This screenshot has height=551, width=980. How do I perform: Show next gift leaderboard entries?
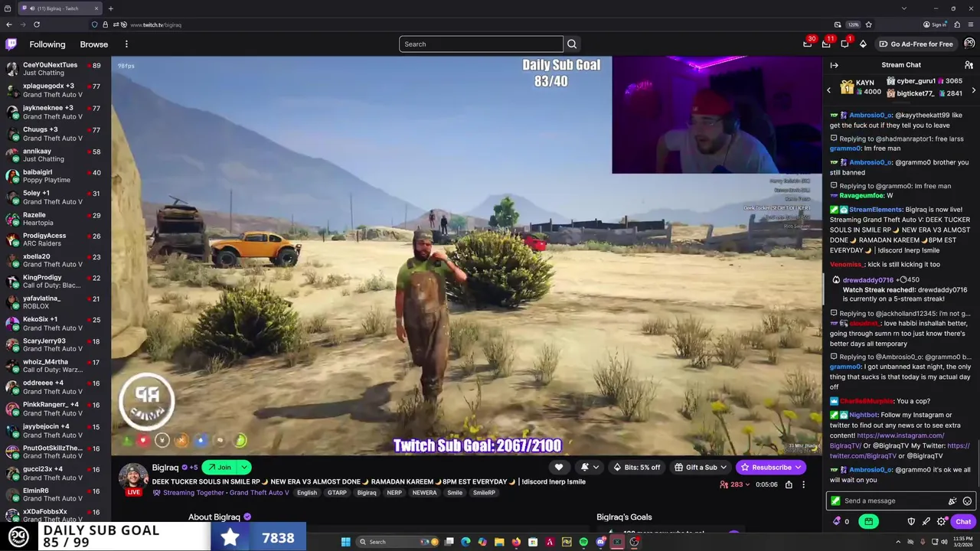973,90
